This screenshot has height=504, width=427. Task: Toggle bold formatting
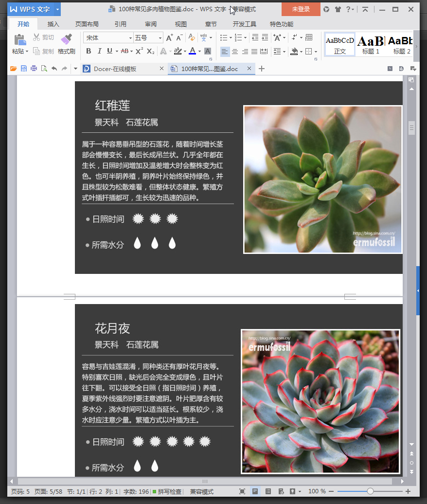(x=89, y=51)
